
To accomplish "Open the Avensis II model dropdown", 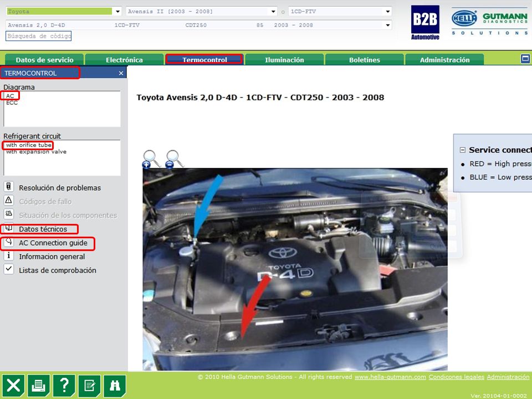I will (273, 12).
